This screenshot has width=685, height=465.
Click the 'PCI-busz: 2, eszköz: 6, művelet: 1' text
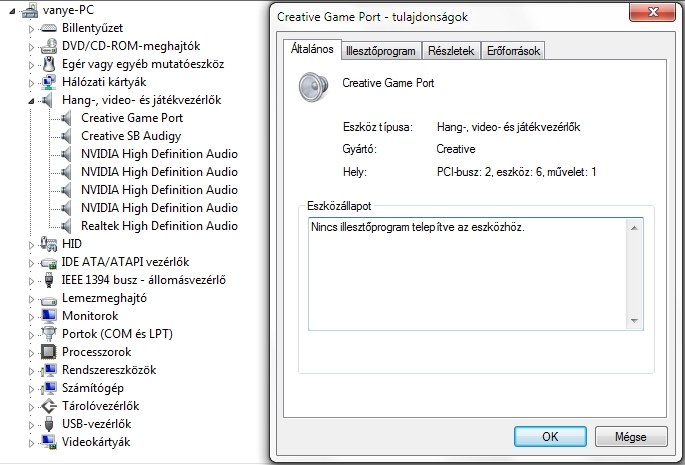(516, 172)
